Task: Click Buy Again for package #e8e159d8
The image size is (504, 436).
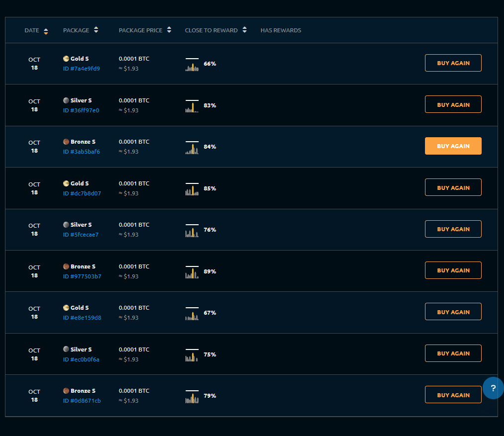Action: tap(453, 312)
